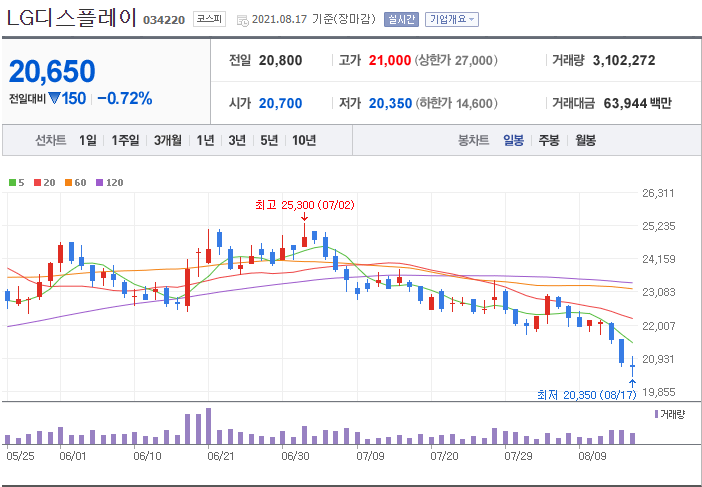
Task: Click the last blue candlestick on 08/17
Action: 632,366
